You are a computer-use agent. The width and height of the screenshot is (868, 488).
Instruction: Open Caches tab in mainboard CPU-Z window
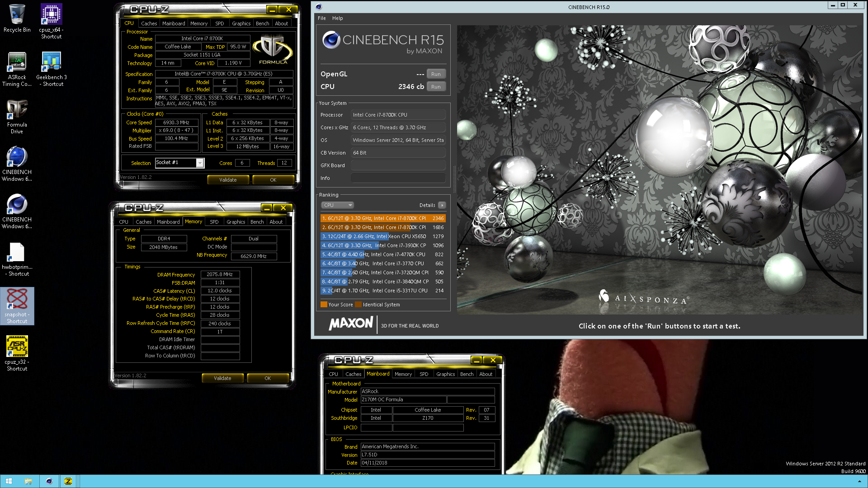coord(353,374)
